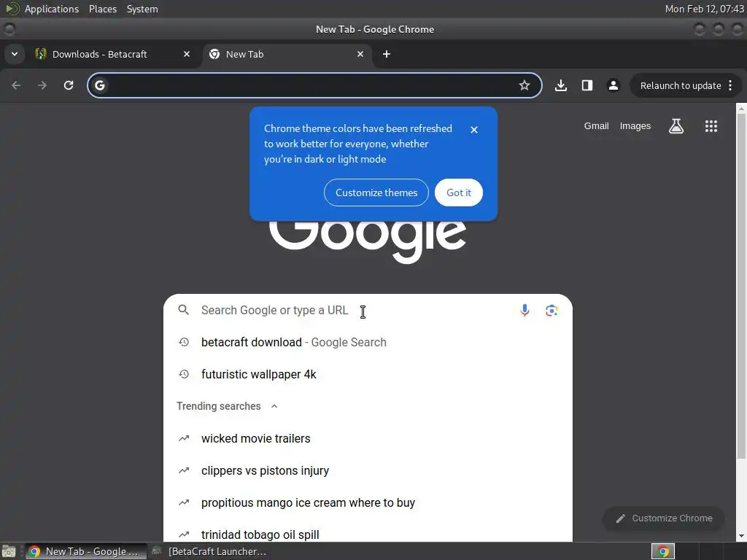Open the Applications menu
Image resolution: width=747 pixels, height=560 pixels.
tap(52, 9)
